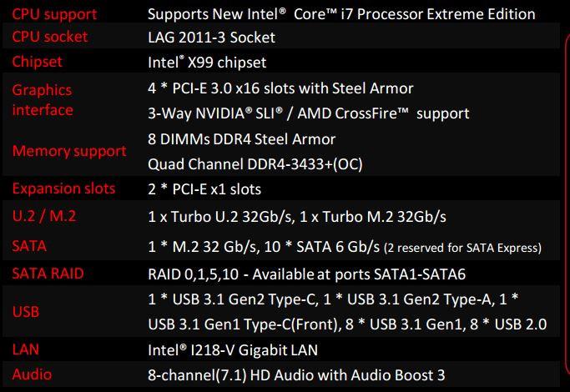Select the SATA row label

click(x=30, y=245)
